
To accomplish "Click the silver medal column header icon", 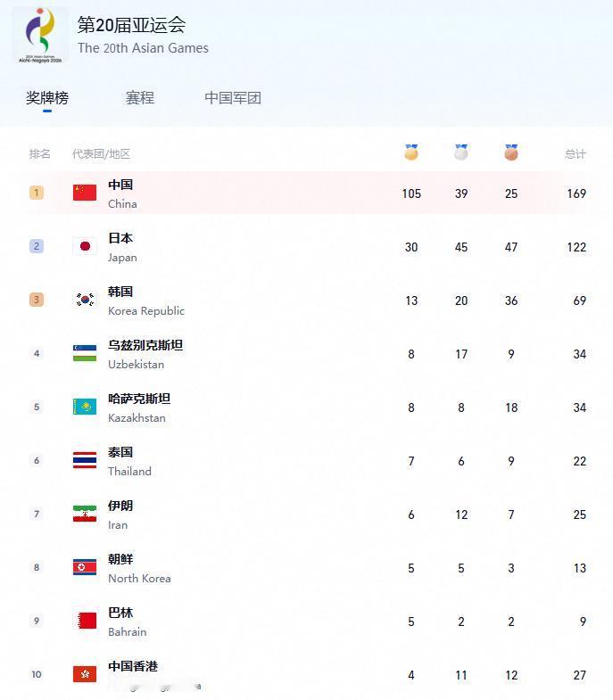I will tap(461, 152).
